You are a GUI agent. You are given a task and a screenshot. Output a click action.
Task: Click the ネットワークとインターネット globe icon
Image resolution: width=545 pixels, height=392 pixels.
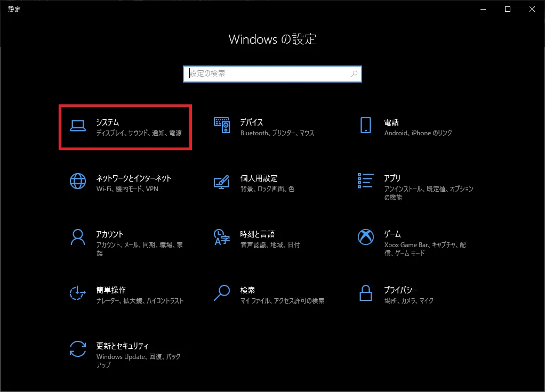click(77, 181)
